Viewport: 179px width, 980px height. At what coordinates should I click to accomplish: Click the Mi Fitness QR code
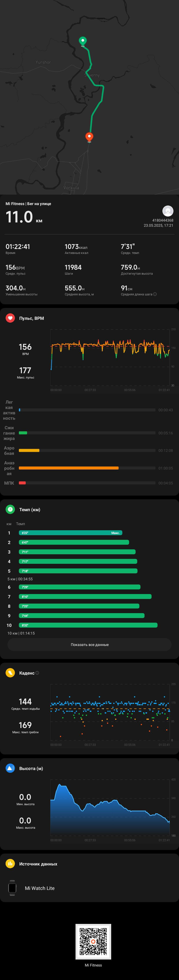[93, 941]
